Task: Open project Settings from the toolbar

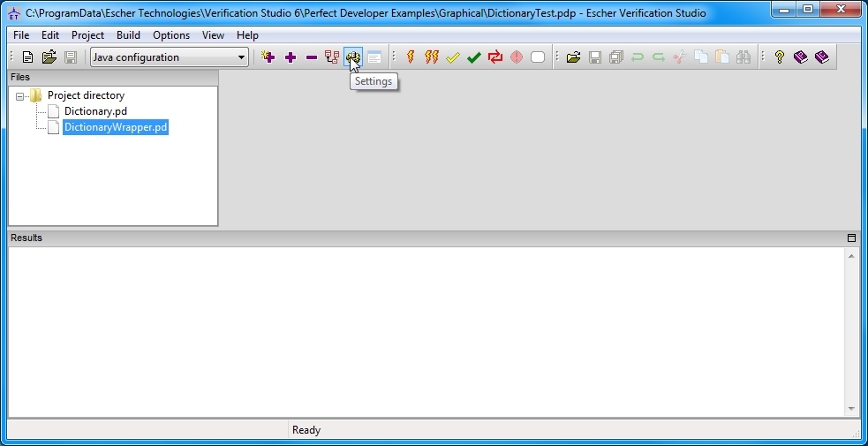Action: [352, 57]
